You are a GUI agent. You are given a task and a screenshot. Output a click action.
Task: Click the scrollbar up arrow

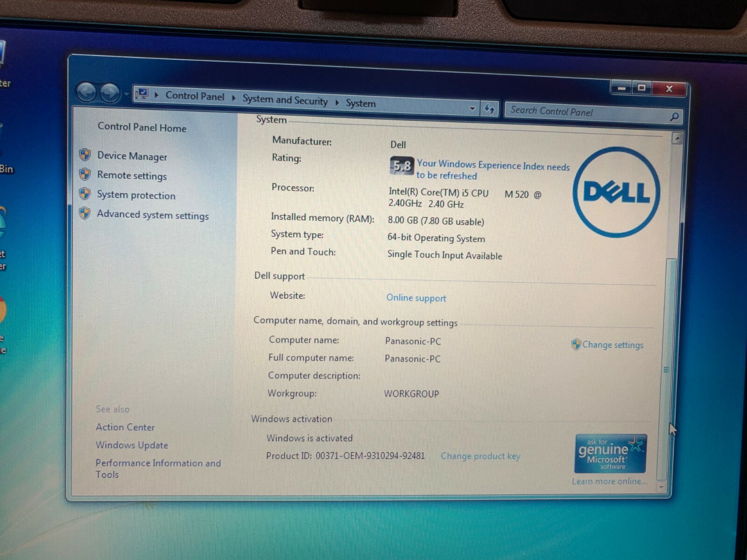tap(677, 138)
